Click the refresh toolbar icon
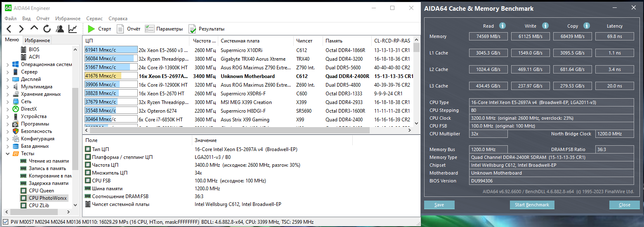644x227 pixels. (47, 29)
